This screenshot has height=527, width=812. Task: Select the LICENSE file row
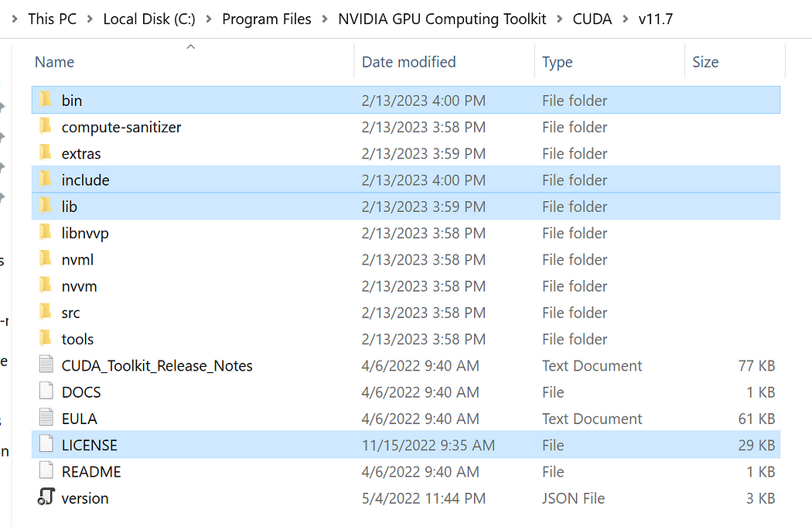point(406,445)
